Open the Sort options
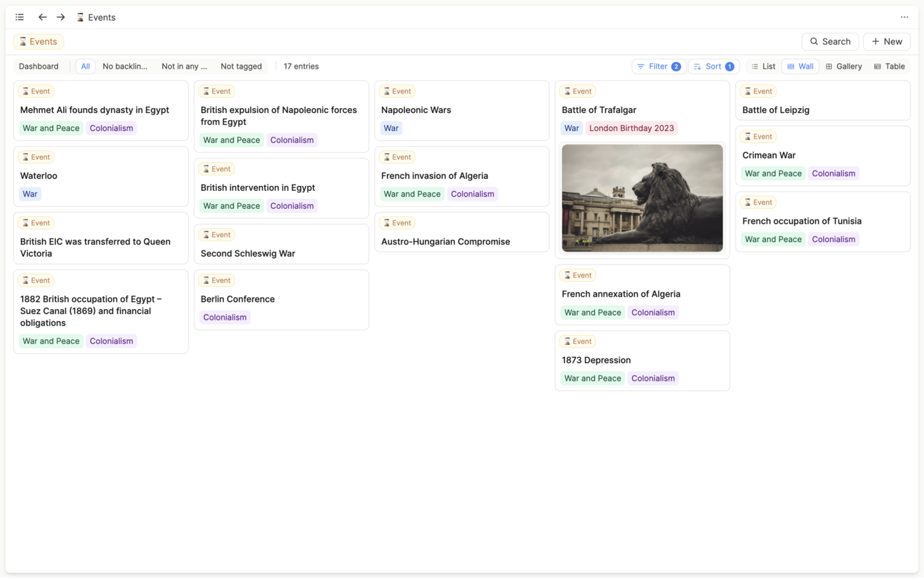 point(713,67)
